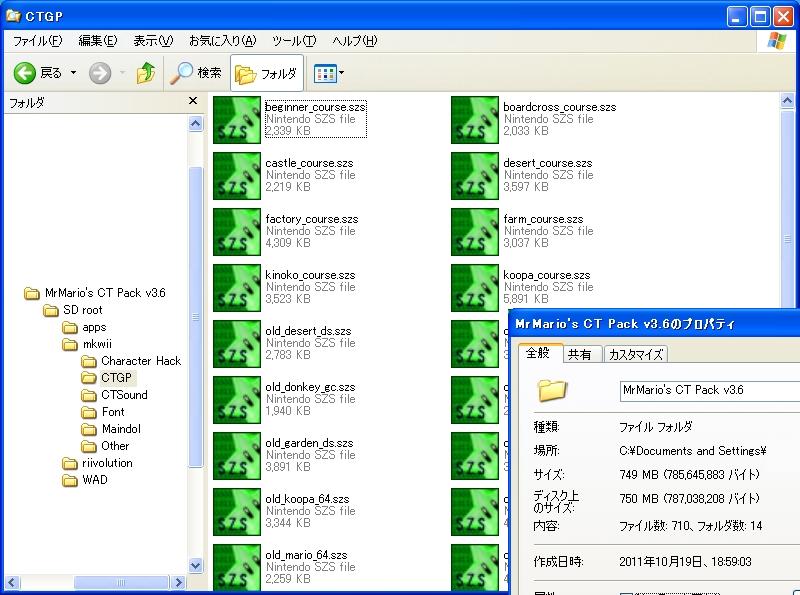800x595 pixels.
Task: Open the 編集(E) menu
Action: [97, 41]
